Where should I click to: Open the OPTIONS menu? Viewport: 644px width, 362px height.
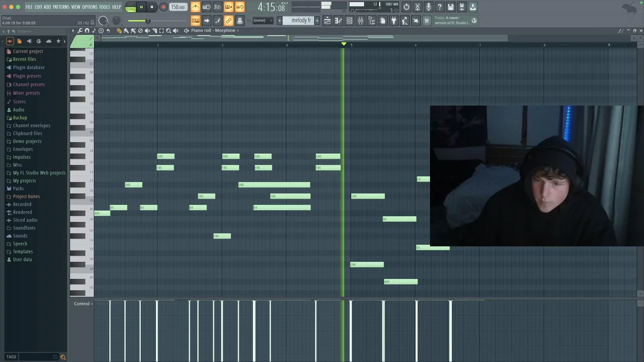[90, 7]
